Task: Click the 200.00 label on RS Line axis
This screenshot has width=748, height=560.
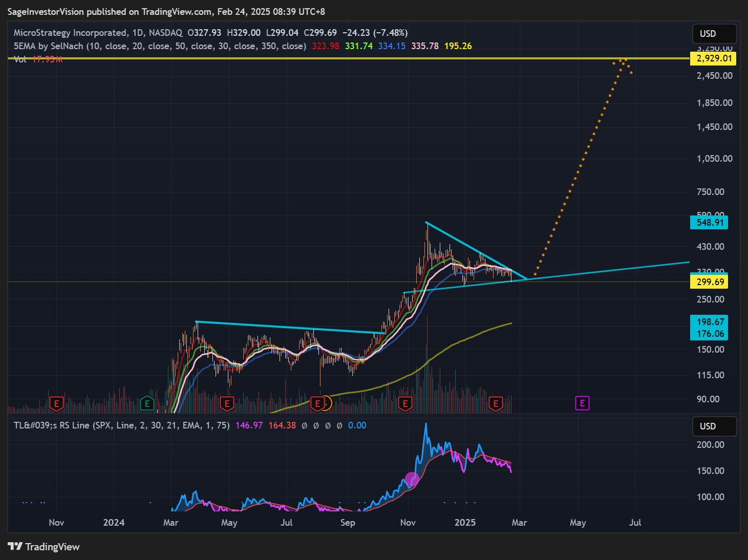Action: point(711,445)
